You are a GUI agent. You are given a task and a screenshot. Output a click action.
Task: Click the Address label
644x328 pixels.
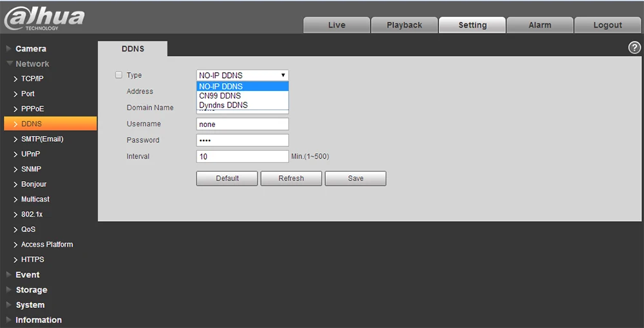tap(140, 92)
